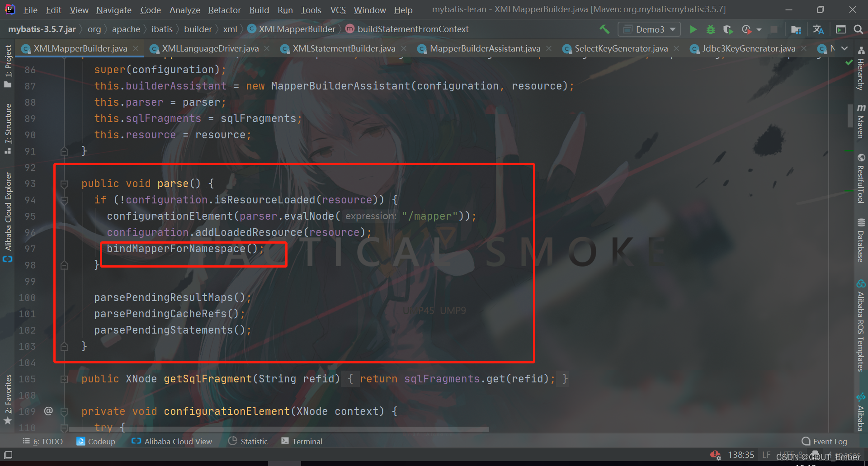868x466 pixels.
Task: Run with coverage shield icon
Action: [728, 29]
